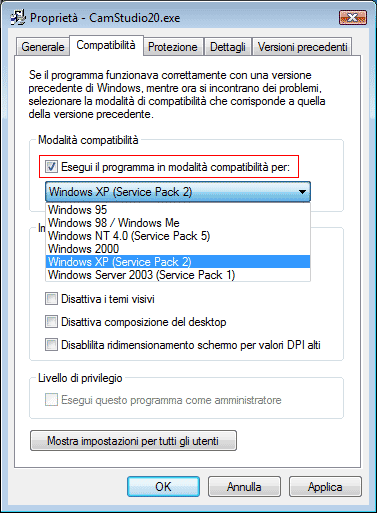The height and width of the screenshot is (513, 377).
Task: Collapse the compatibility mode dropdown arrow
Action: (302, 192)
